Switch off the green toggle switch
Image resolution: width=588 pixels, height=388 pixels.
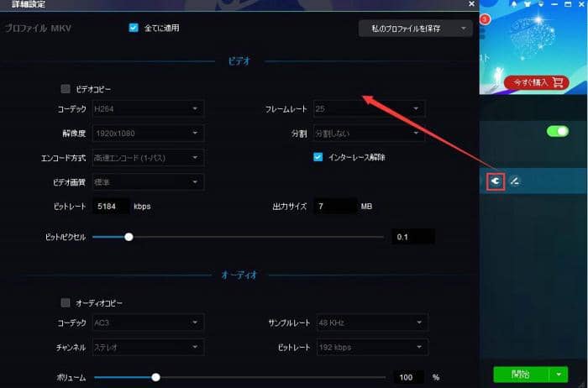click(x=558, y=131)
